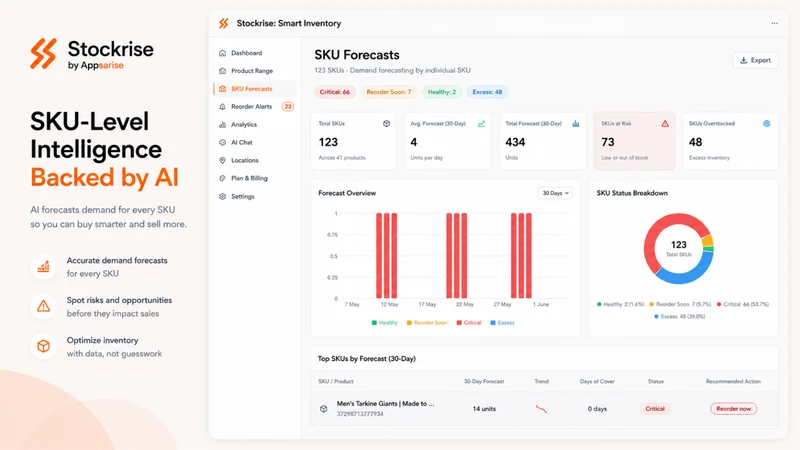Click the Reorder Alerts bell icon
The height and width of the screenshot is (450, 800).
[222, 107]
